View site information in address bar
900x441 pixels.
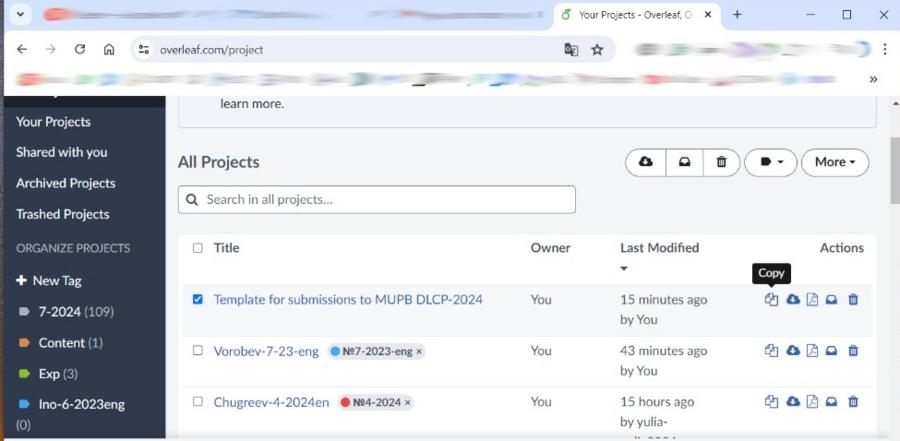click(x=143, y=50)
